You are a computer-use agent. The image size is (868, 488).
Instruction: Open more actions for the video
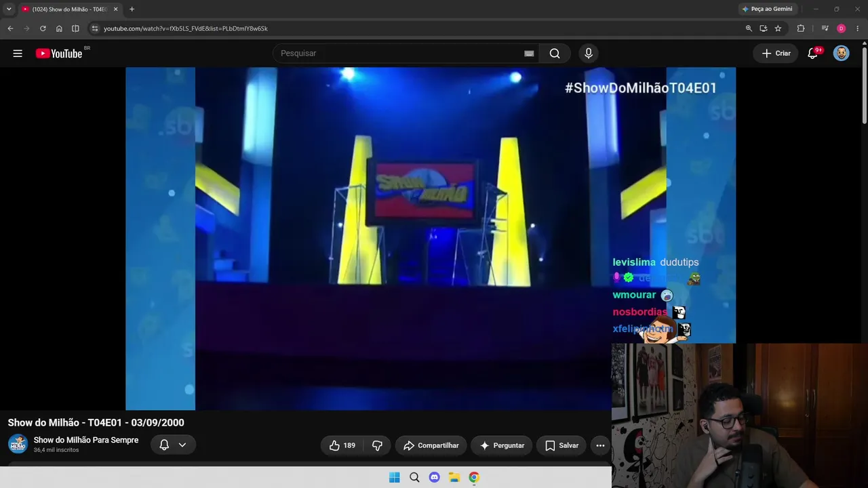click(600, 445)
